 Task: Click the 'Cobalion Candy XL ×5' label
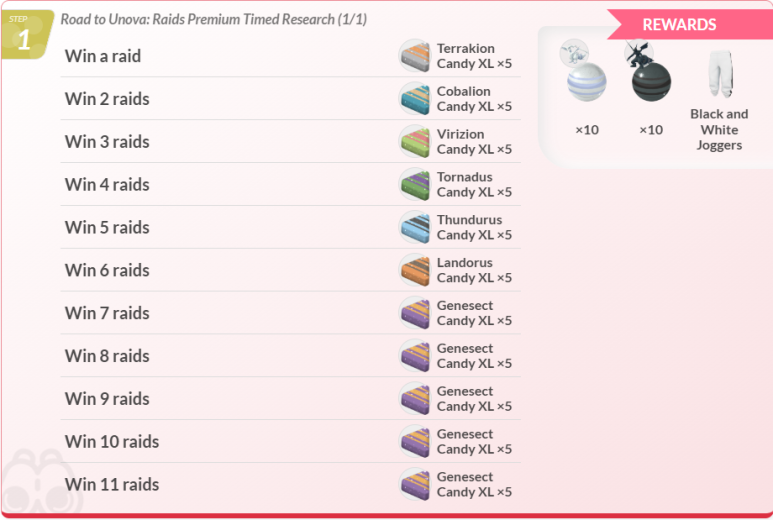coord(474,99)
